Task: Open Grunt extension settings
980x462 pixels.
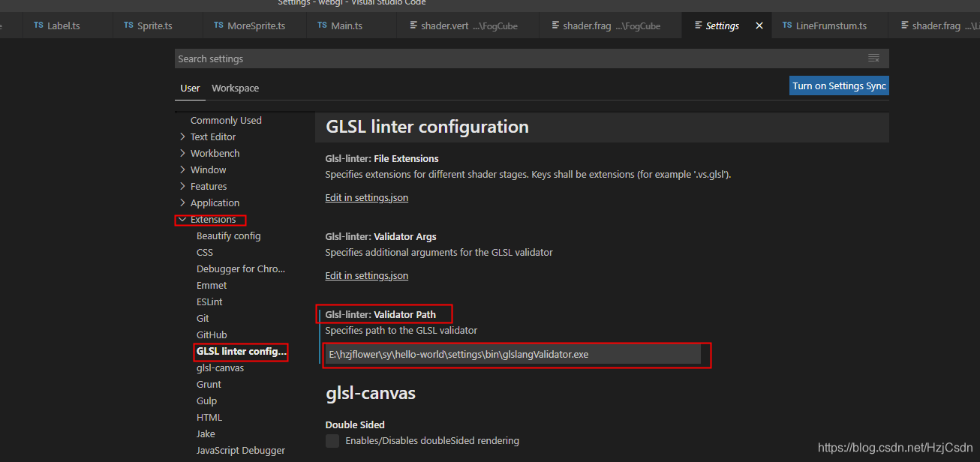Action: 209,384
